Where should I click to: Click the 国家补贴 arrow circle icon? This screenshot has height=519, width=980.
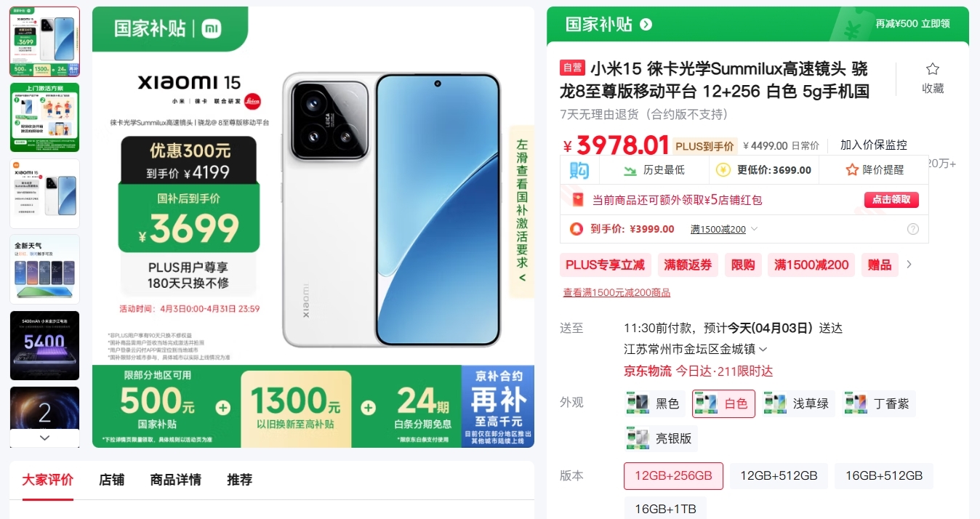pyautogui.click(x=646, y=25)
